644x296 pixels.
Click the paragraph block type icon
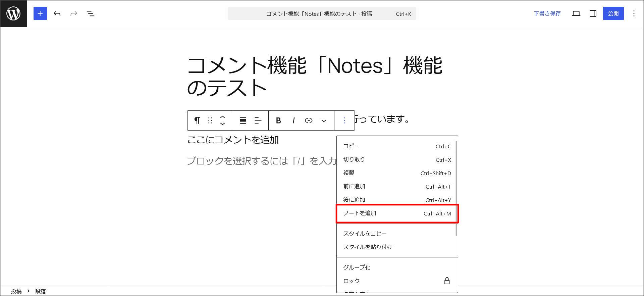pyautogui.click(x=197, y=120)
